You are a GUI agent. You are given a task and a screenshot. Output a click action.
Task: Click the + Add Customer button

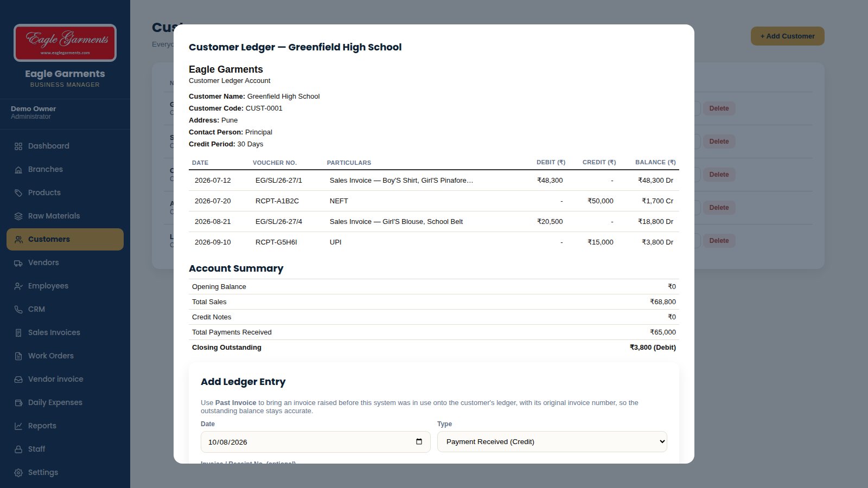[x=788, y=36]
